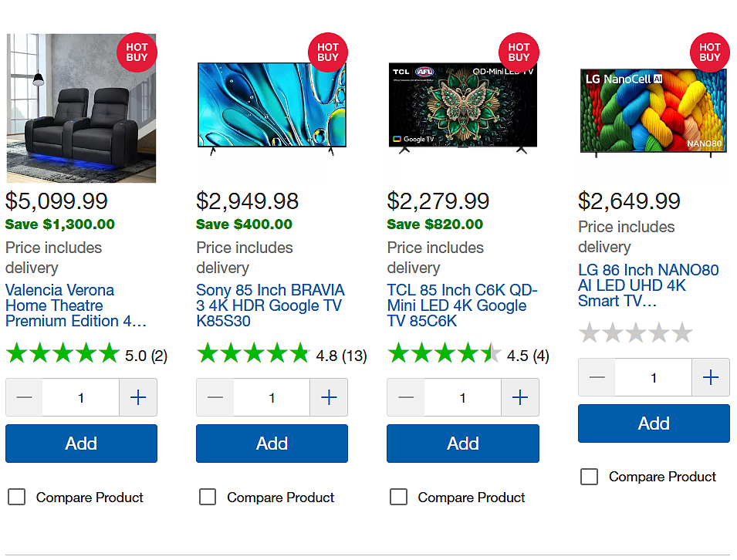
Task: Increase quantity for Valencia Verona Home Theatre
Action: [138, 397]
